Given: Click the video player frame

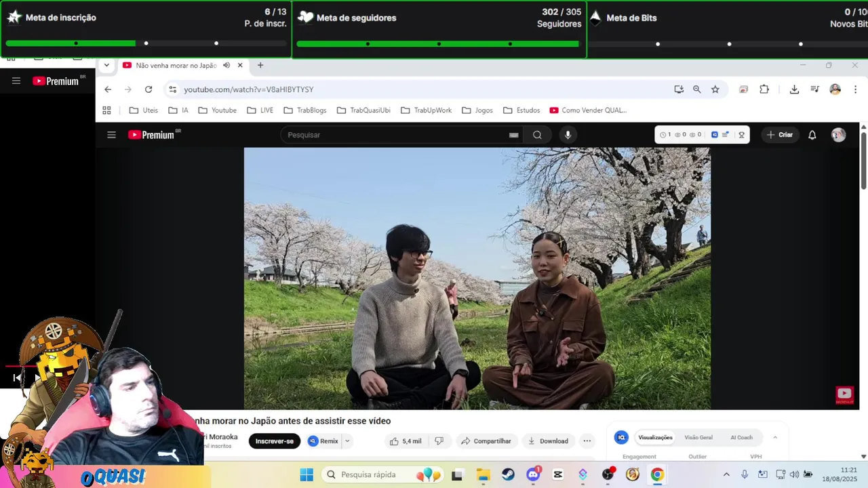Looking at the screenshot, I should (x=477, y=279).
